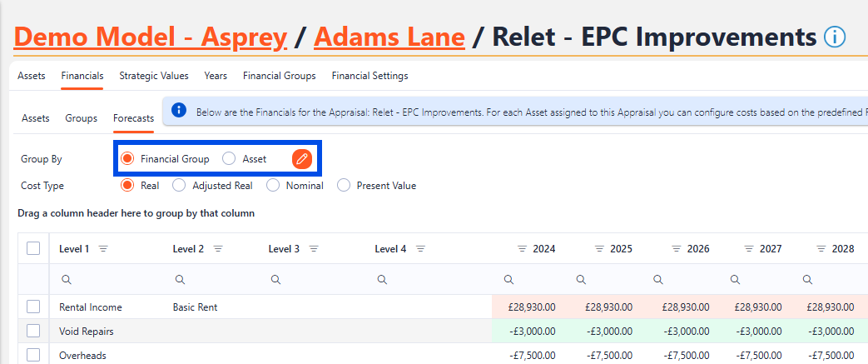
Task: Switch to the Strategic Values tab
Action: 153,76
